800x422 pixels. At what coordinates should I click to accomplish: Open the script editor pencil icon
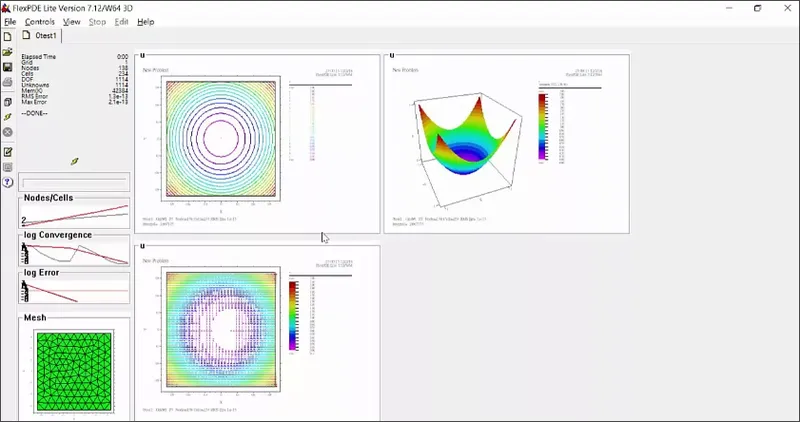point(7,152)
